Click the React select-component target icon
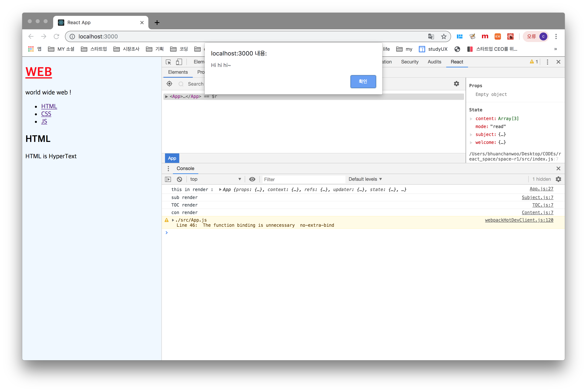 pyautogui.click(x=169, y=84)
